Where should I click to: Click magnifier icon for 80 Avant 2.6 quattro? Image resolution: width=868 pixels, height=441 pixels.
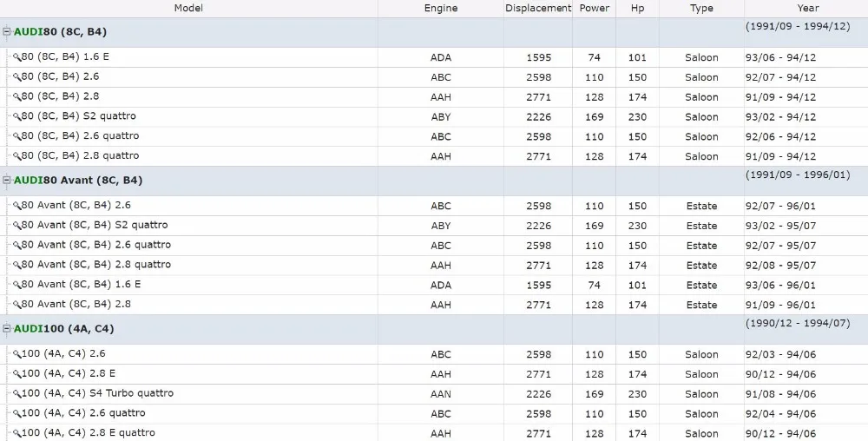point(16,245)
